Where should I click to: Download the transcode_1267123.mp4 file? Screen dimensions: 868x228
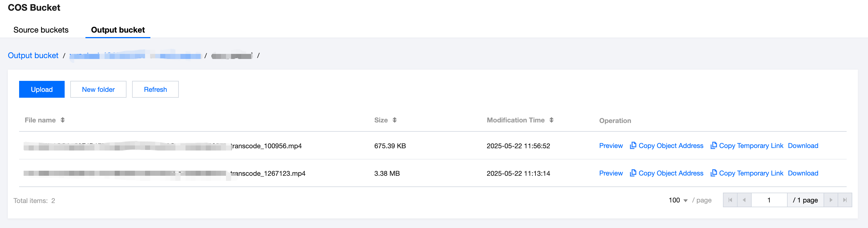[803, 174]
